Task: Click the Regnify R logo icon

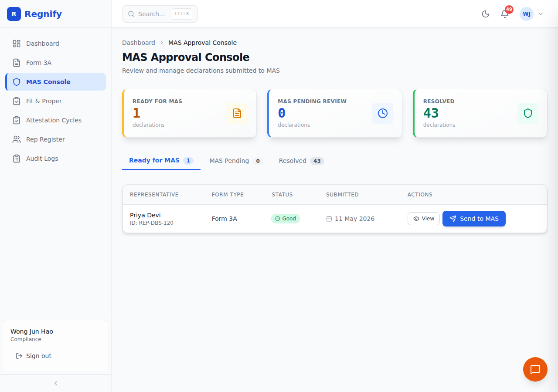Action: point(14,14)
